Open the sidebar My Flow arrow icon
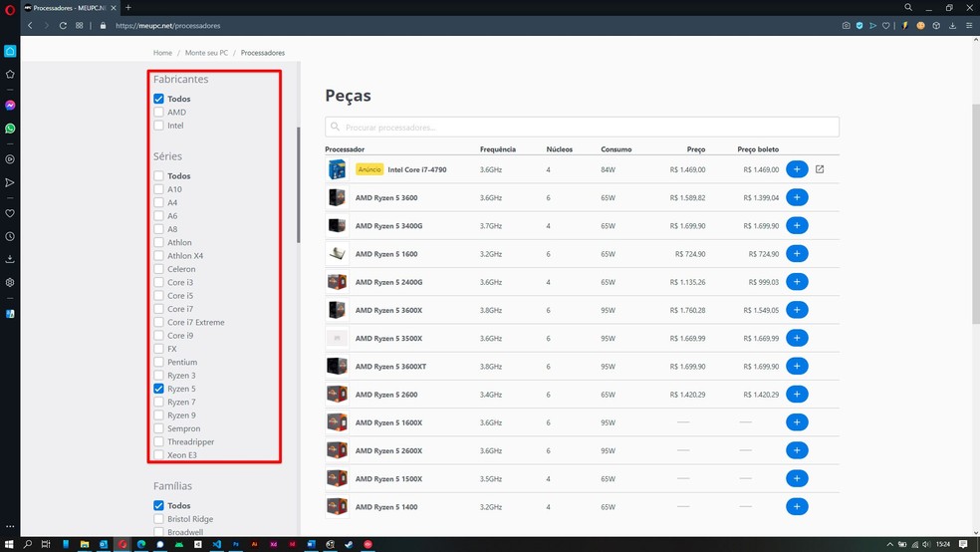Image resolution: width=980 pixels, height=552 pixels. click(10, 182)
